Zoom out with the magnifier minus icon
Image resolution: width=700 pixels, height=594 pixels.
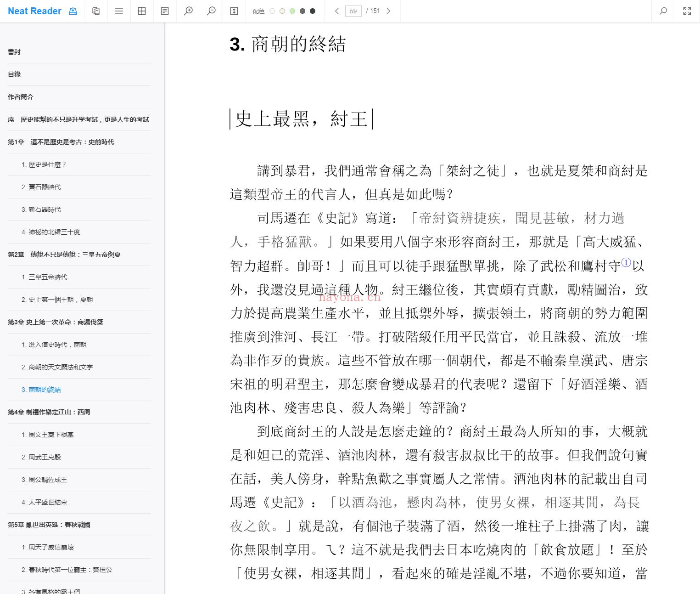pos(211,11)
